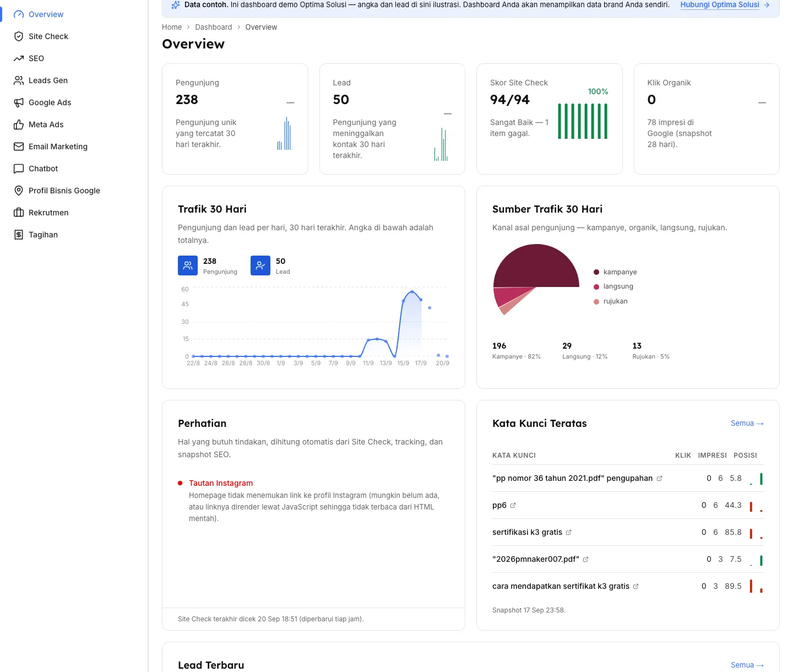Screen dimensions: 793x672
Task: Click the KLIK column header
Action: [x=683, y=456]
